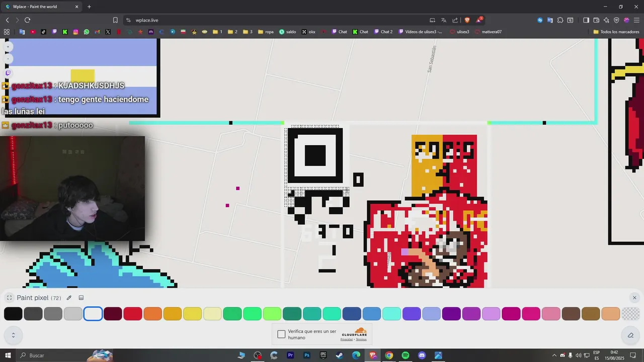Expand Todos los marcadores folder
Image resolution: width=644 pixels, height=362 pixels.
coord(616,32)
